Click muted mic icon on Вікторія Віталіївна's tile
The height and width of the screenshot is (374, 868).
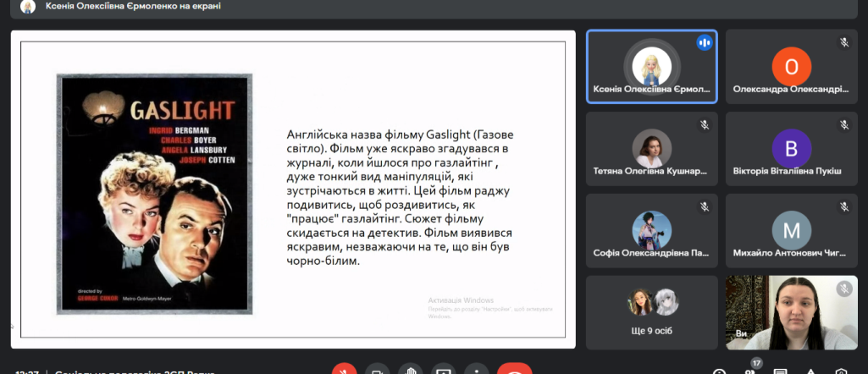tap(843, 124)
